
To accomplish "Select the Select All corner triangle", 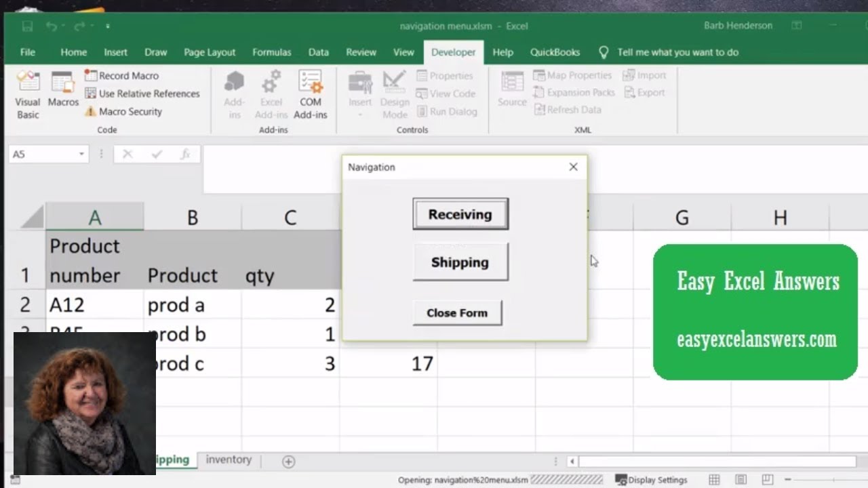I will [32, 217].
